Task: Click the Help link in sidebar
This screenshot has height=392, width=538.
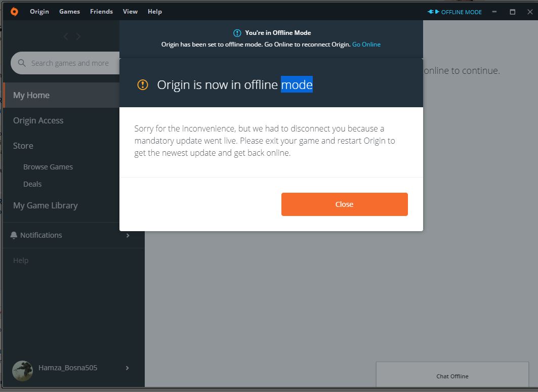Action: tap(21, 260)
